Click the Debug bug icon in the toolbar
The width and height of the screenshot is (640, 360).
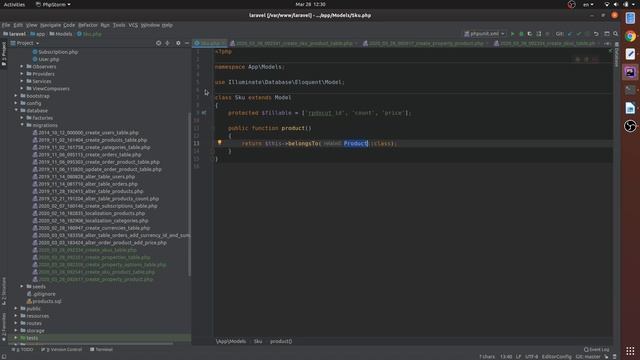tap(521, 34)
